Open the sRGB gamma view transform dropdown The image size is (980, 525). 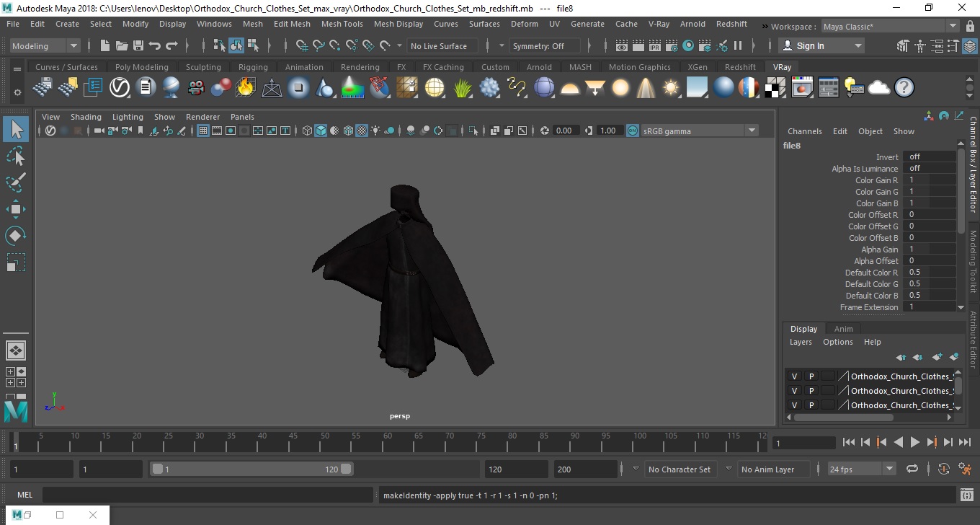click(x=700, y=131)
